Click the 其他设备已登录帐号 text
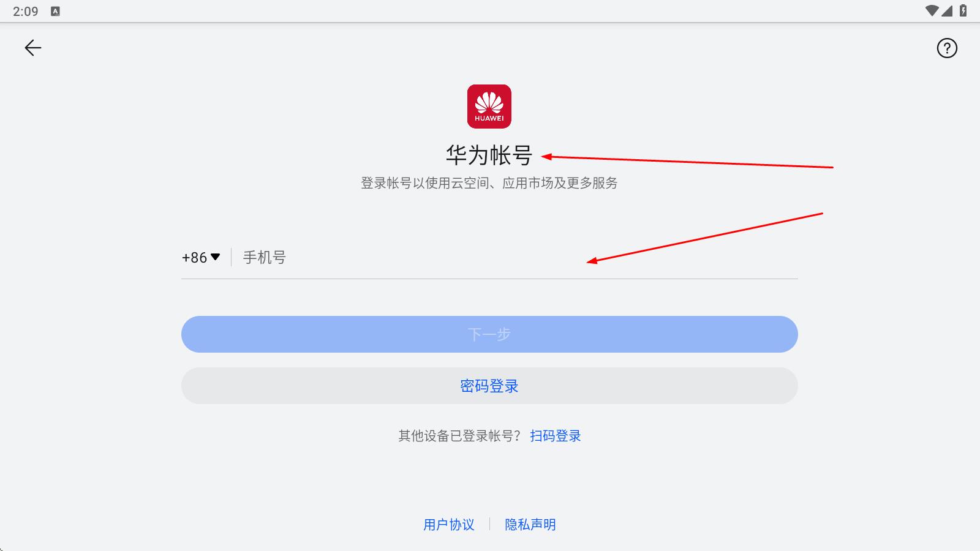 [x=459, y=436]
